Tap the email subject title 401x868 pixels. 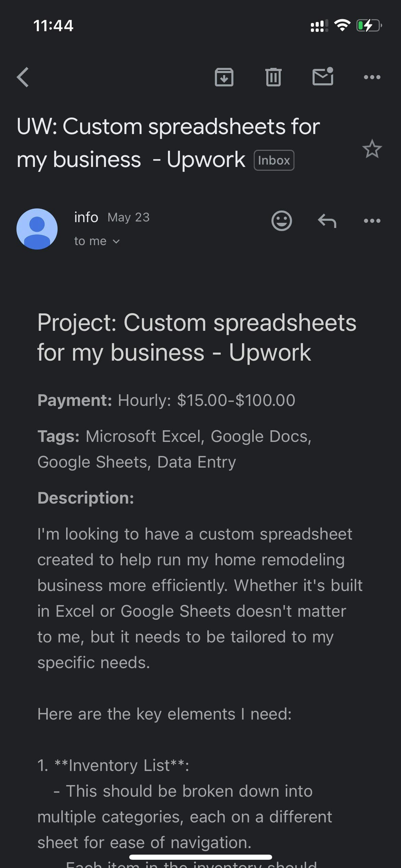pyautogui.click(x=168, y=143)
